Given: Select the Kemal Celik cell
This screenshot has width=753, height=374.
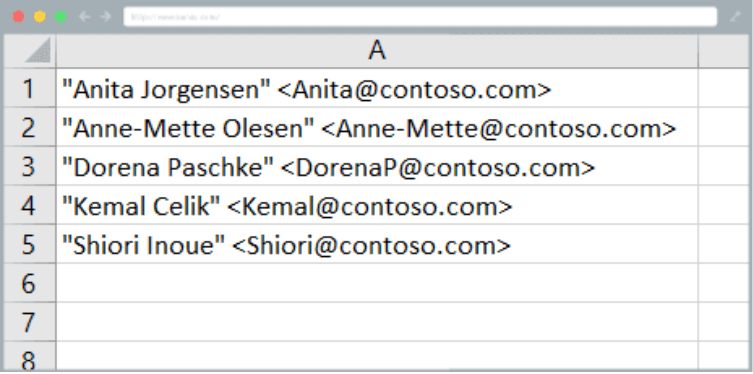Looking at the screenshot, I should (377, 205).
